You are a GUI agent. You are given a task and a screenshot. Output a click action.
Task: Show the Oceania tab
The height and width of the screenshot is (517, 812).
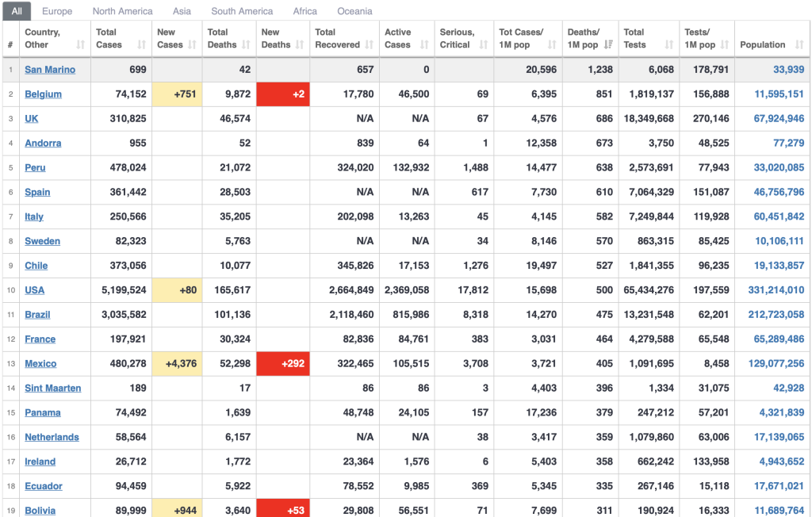pos(354,11)
